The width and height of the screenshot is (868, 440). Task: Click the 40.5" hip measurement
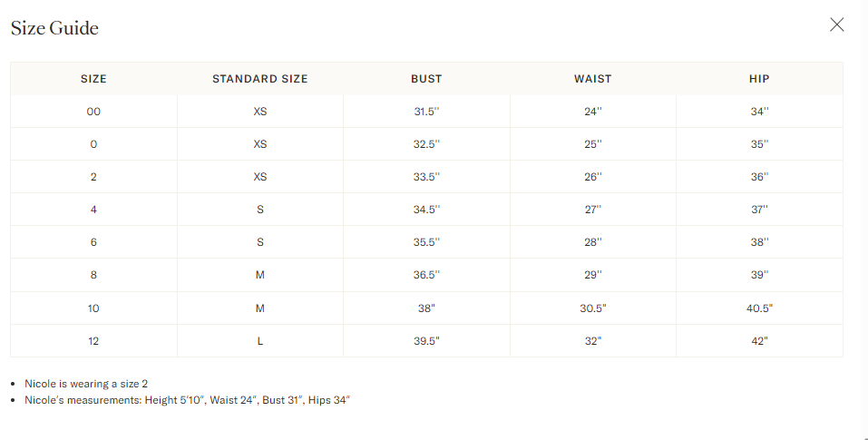tap(759, 308)
